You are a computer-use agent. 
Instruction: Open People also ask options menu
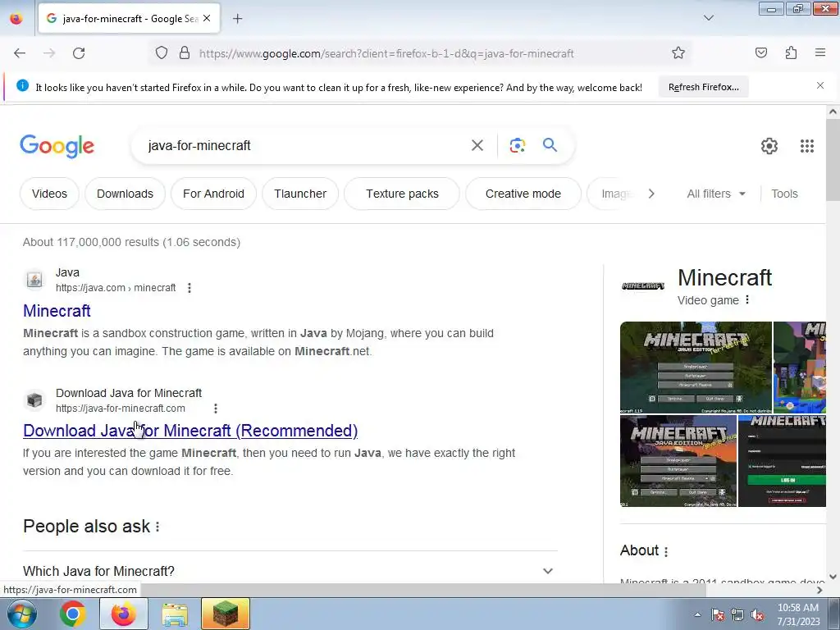point(157,527)
